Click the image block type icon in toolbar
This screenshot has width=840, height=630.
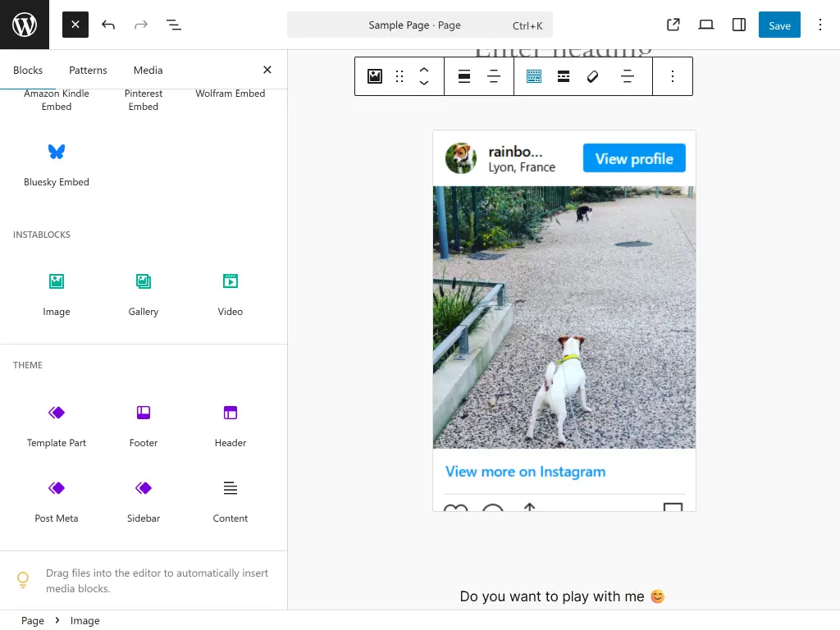tap(374, 76)
